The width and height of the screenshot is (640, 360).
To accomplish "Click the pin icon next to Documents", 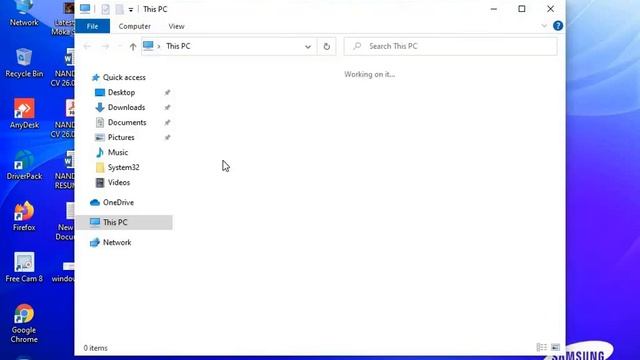I will pos(167,122).
